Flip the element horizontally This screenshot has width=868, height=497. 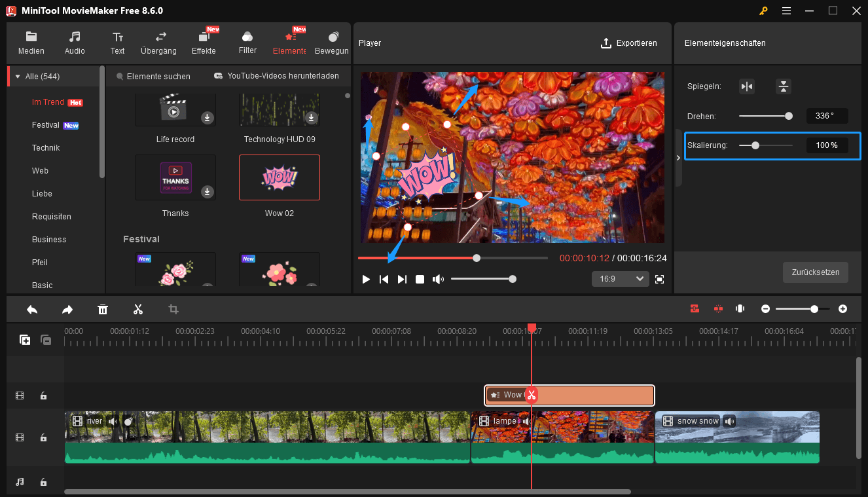coord(747,86)
